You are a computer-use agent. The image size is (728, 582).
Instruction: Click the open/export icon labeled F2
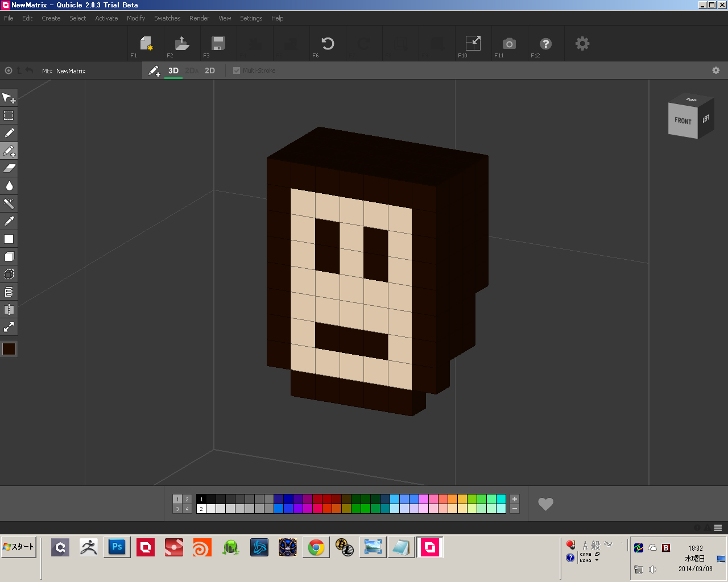point(182,44)
